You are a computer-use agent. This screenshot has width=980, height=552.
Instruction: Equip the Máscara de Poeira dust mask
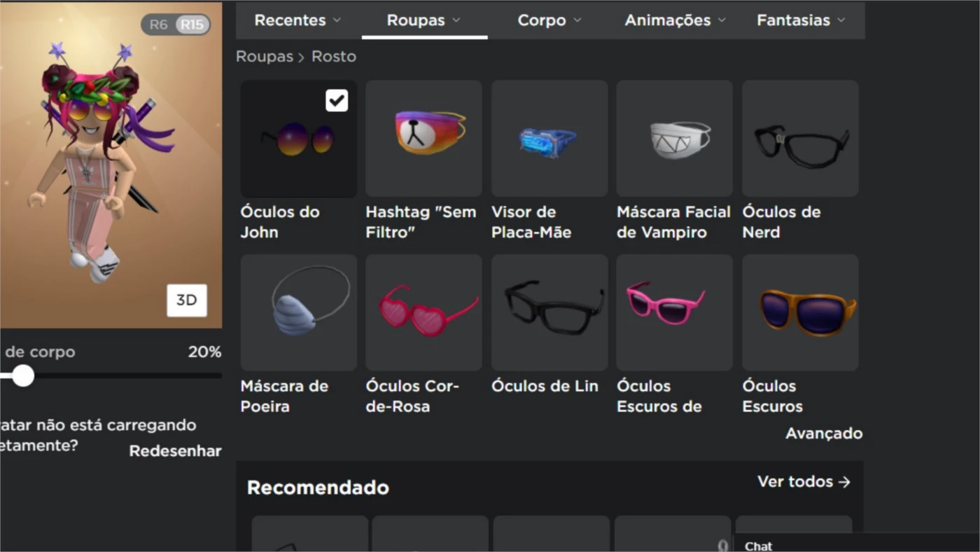coord(299,312)
